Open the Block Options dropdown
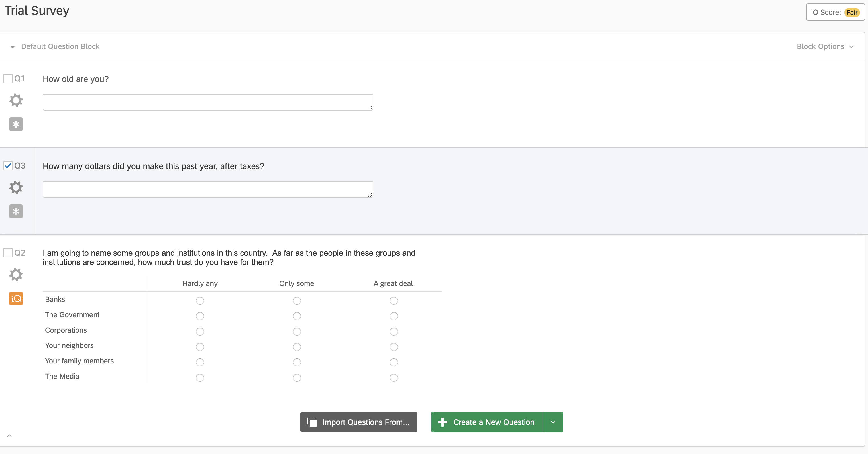Image resolution: width=868 pixels, height=454 pixels. pyautogui.click(x=824, y=46)
